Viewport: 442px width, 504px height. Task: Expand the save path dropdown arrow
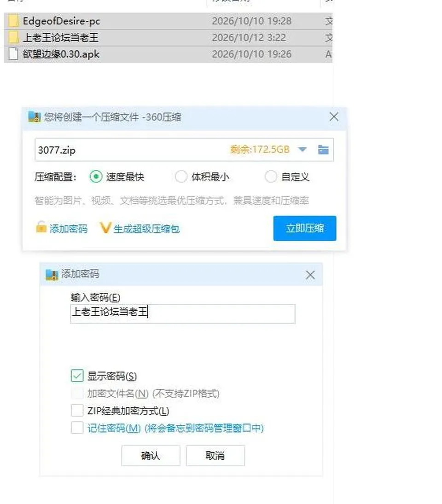click(x=302, y=150)
